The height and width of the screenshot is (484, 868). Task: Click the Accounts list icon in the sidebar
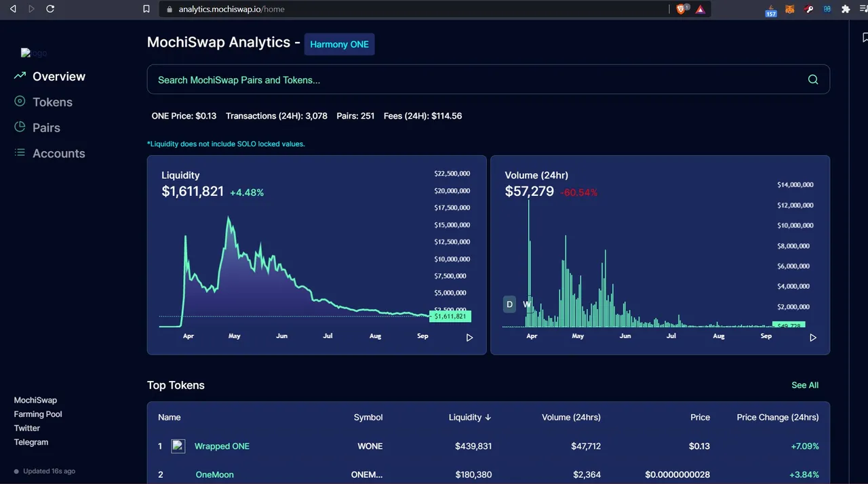tap(20, 153)
